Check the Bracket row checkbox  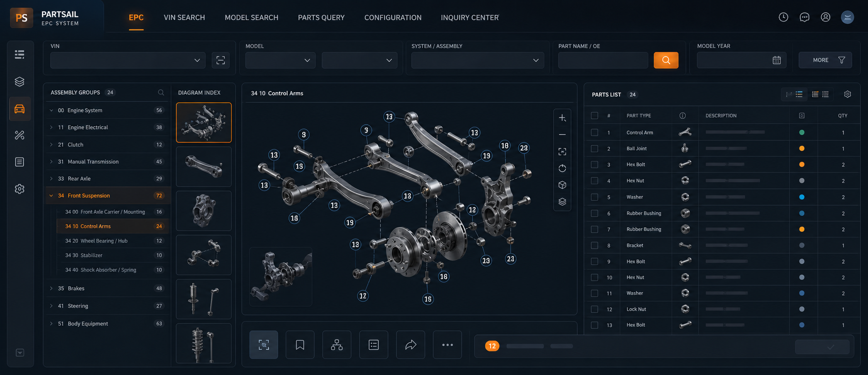[x=594, y=245]
